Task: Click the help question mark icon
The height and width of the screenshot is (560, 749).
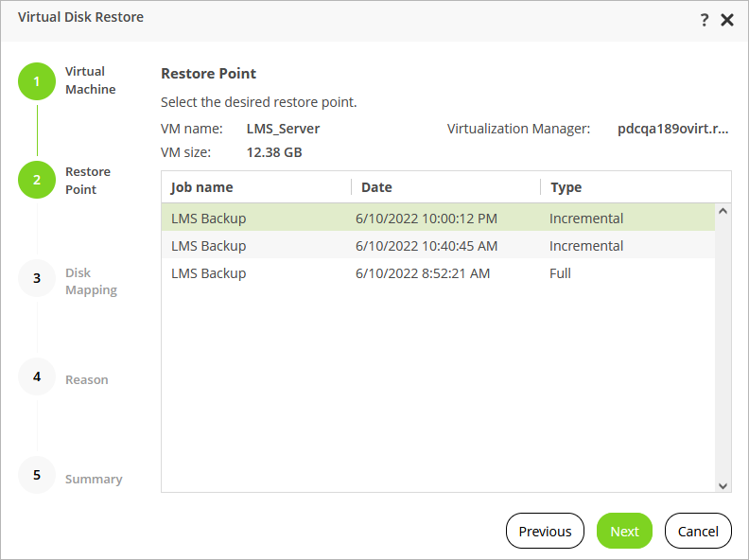Action: click(x=705, y=20)
